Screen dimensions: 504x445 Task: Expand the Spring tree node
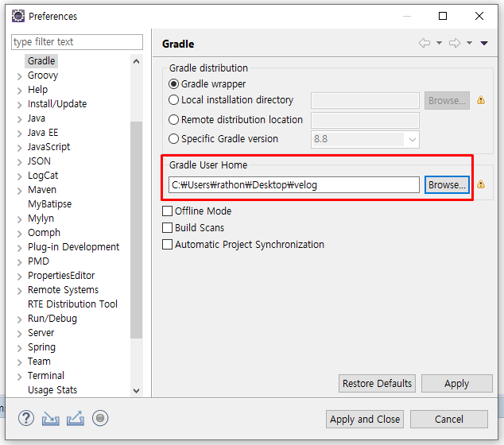point(20,348)
